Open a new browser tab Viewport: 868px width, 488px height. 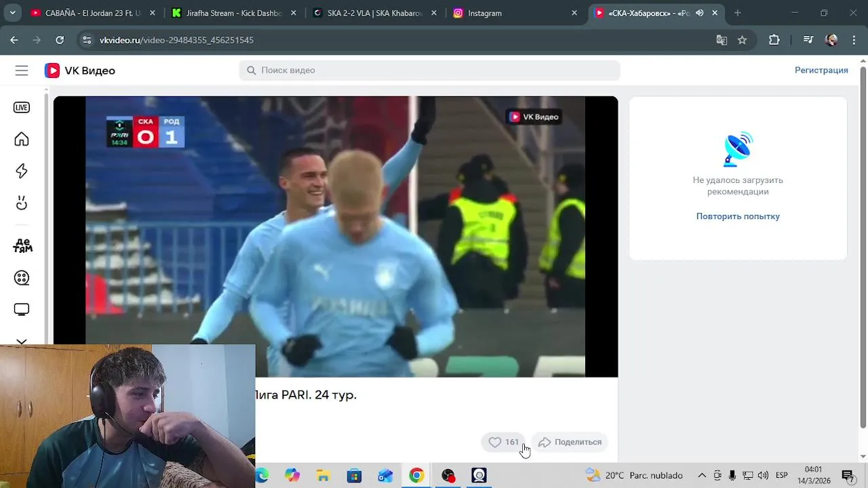(x=737, y=13)
